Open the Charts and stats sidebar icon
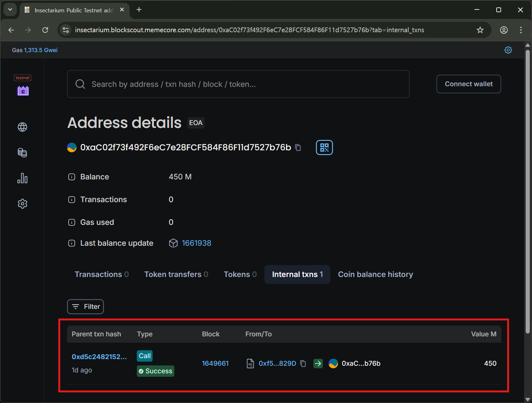This screenshot has height=403, width=532. [22, 178]
